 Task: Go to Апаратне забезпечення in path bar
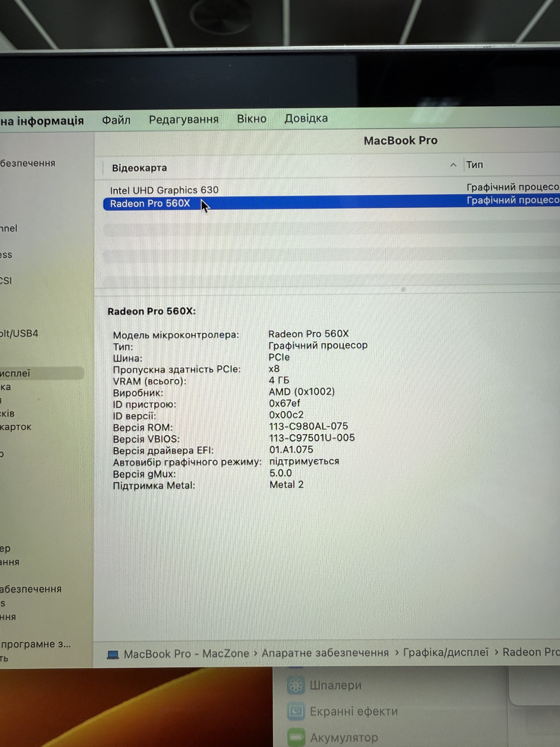325,653
